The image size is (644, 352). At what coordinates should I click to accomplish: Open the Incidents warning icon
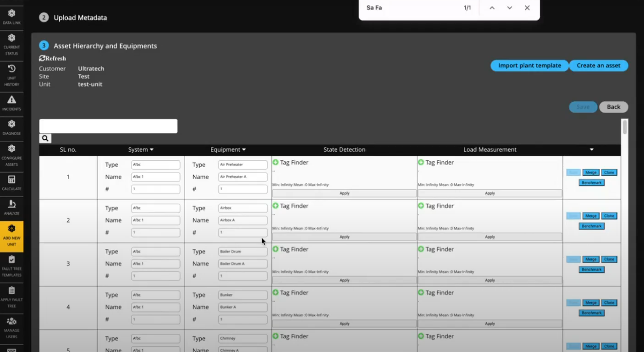click(11, 103)
